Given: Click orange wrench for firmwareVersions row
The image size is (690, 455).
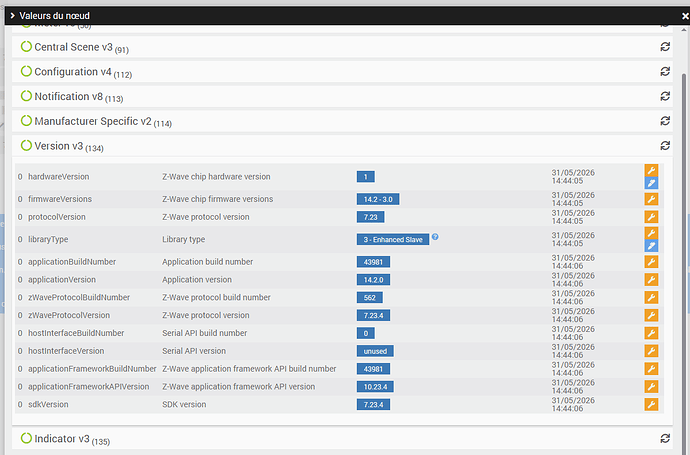Looking at the screenshot, I should coord(651,199).
